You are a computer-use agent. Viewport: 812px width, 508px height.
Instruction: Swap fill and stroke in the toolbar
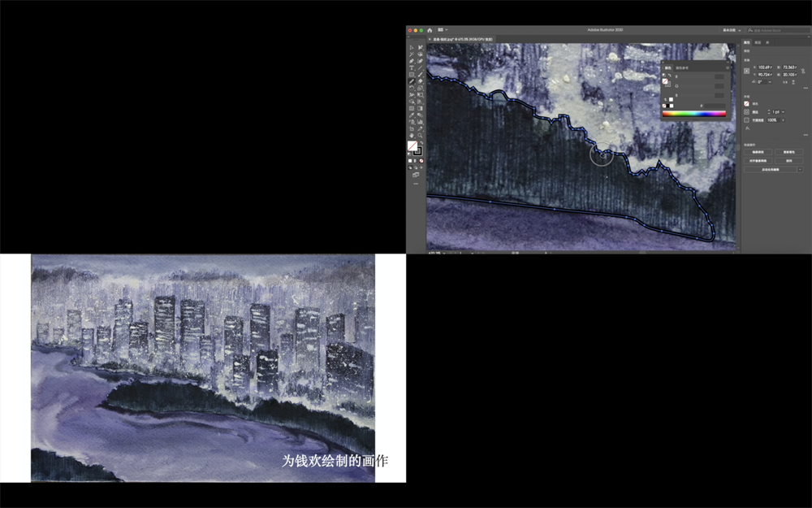pos(421,143)
